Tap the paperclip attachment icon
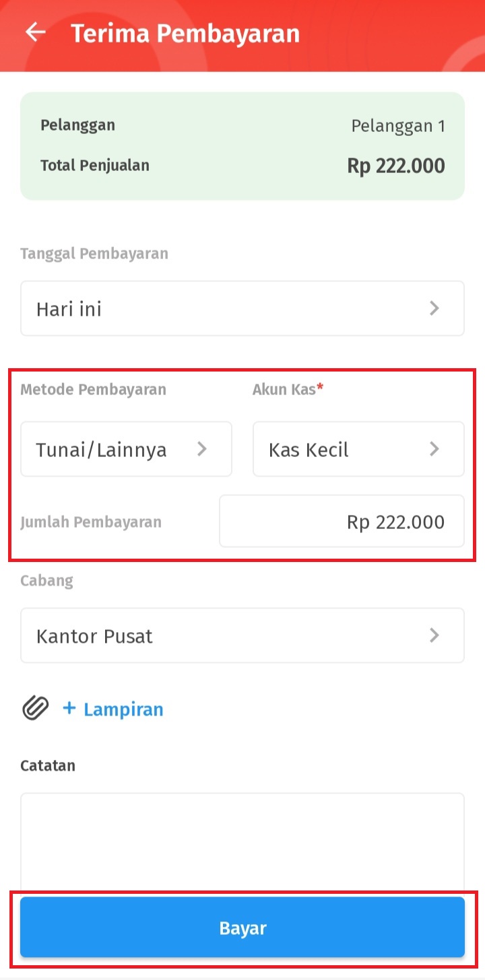Viewport: 485px width, 980px height. tap(35, 709)
